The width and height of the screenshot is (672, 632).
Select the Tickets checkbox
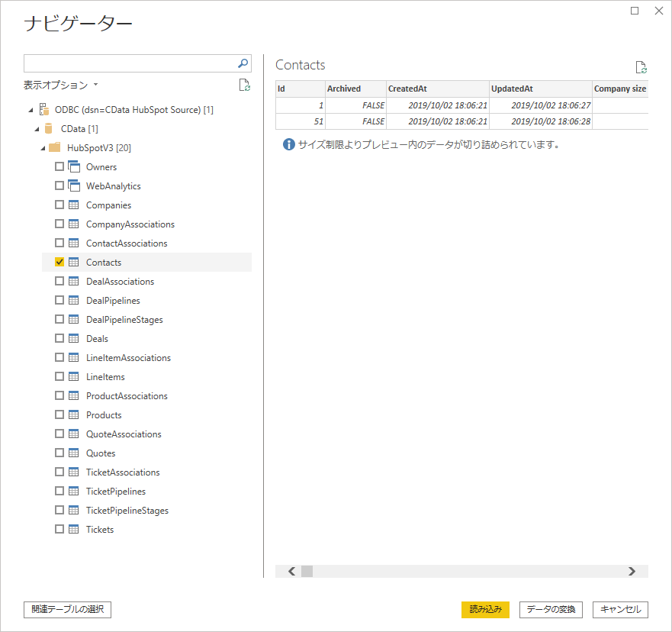coord(59,529)
